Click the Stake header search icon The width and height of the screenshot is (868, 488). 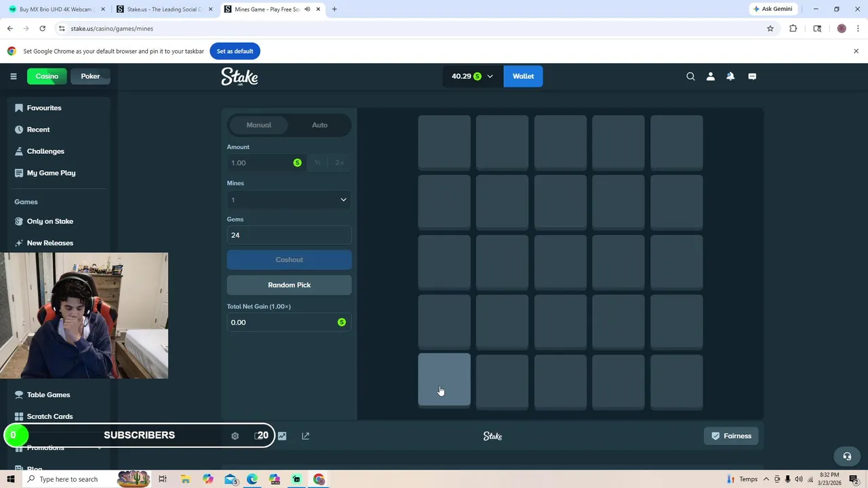pyautogui.click(x=690, y=77)
